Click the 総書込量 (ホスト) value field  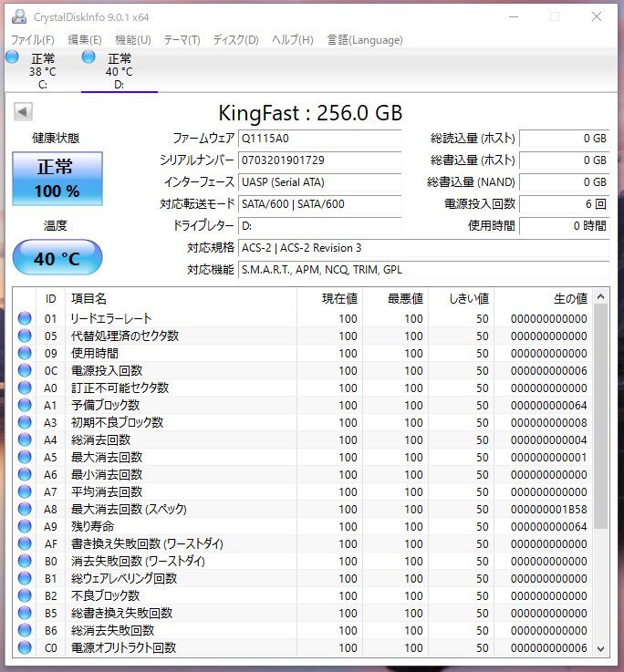(x=565, y=160)
